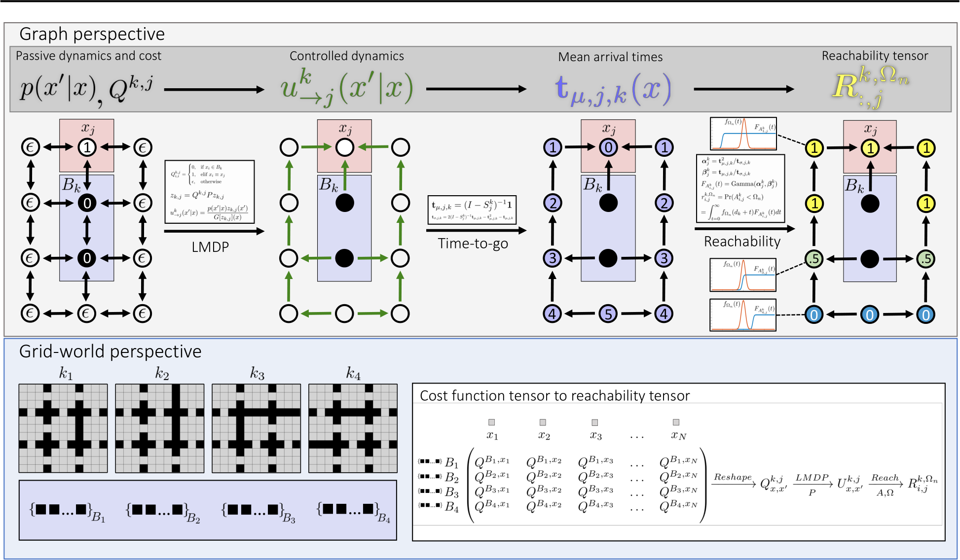Click the "Reach" over A,Ω arrow
Screen dimensions: 960x560
point(885,485)
